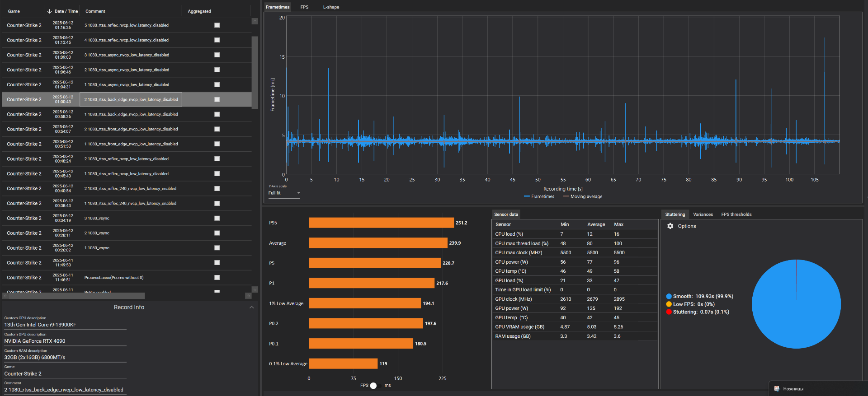Select record 2 1080_vsync
This screenshot has width=868, height=396.
pyautogui.click(x=127, y=233)
